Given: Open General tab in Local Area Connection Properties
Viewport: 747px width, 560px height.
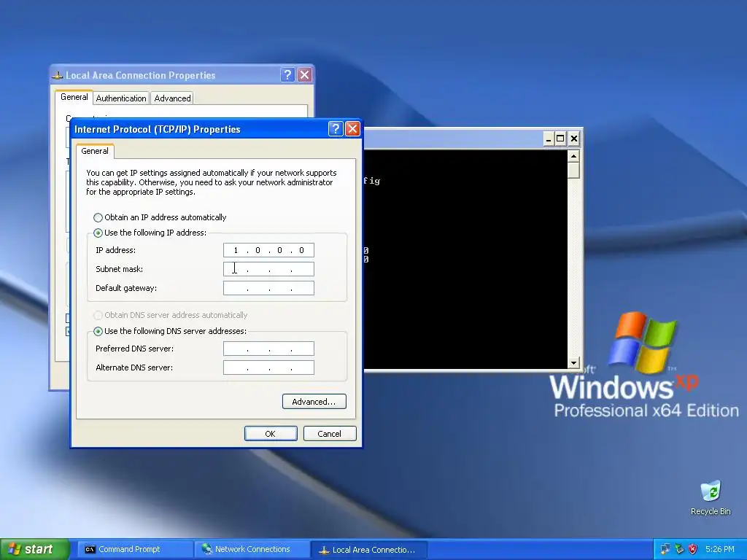Looking at the screenshot, I should tap(74, 97).
